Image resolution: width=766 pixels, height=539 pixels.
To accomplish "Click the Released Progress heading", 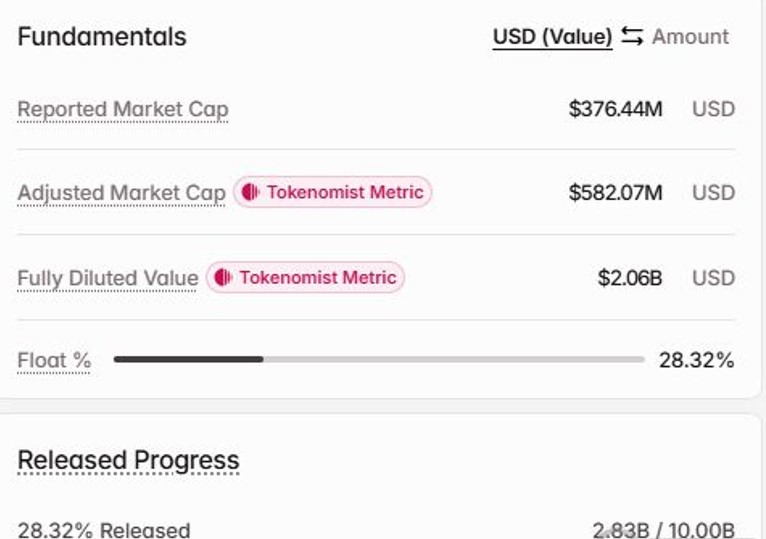I will tap(128, 461).
